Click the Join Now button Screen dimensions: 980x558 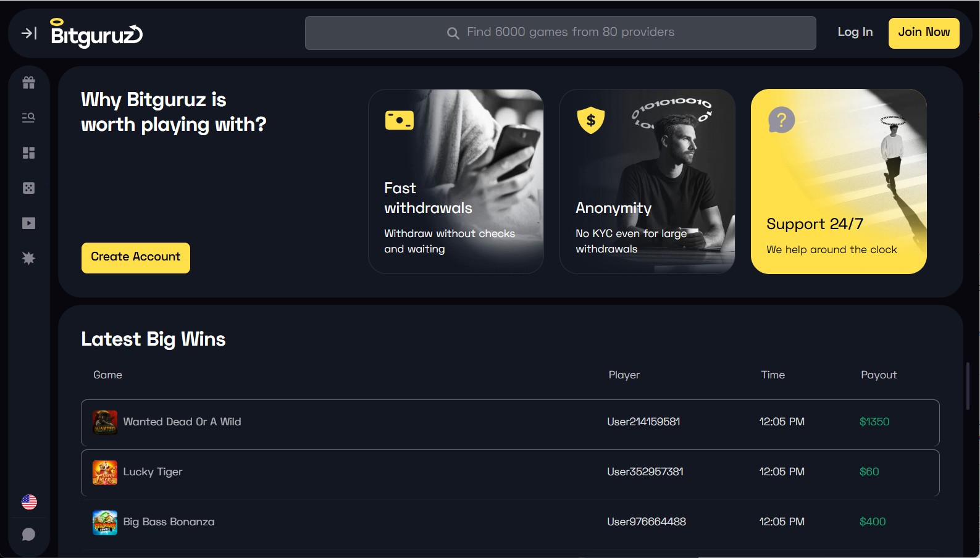pos(924,33)
